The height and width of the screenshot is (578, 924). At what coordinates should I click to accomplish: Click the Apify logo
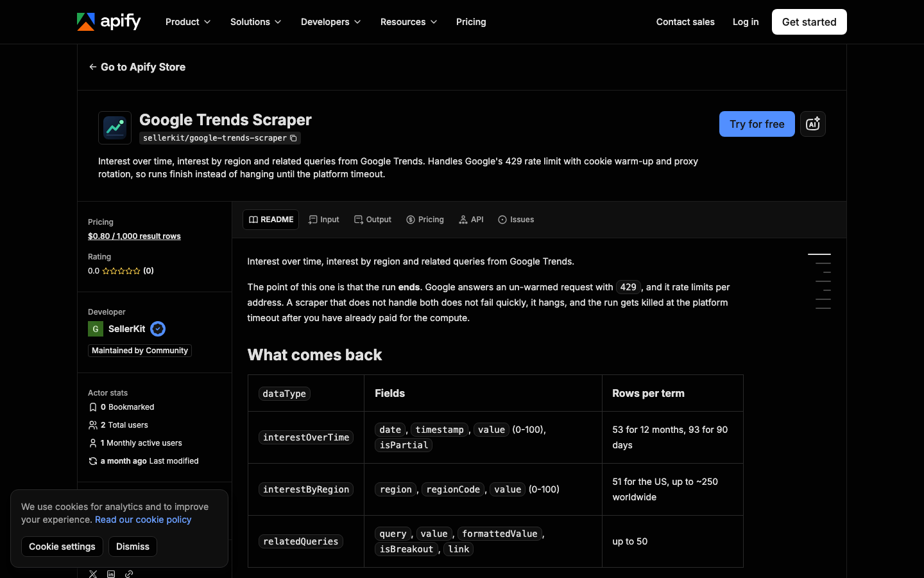108,22
